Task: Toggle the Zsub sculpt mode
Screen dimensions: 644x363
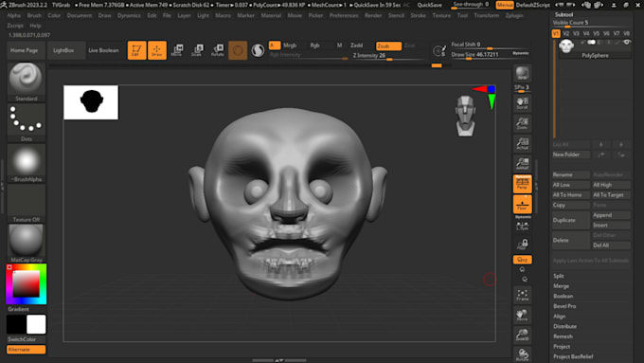Action: coord(388,46)
